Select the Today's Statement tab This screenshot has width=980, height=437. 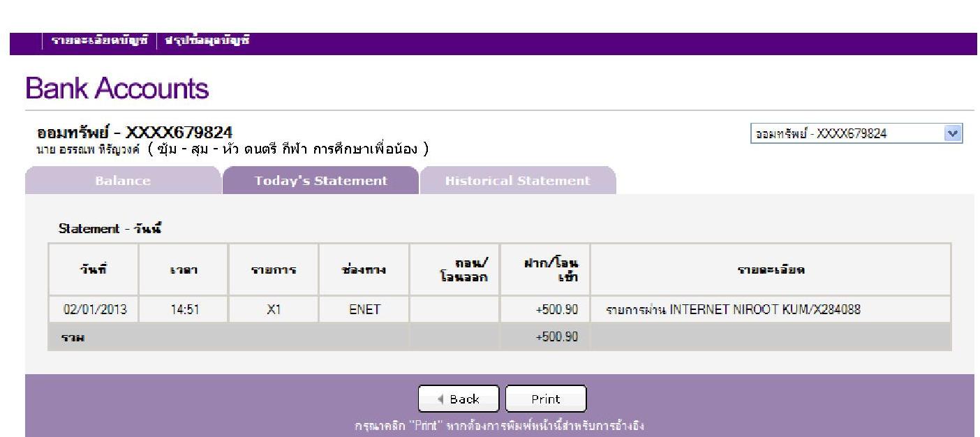point(320,181)
